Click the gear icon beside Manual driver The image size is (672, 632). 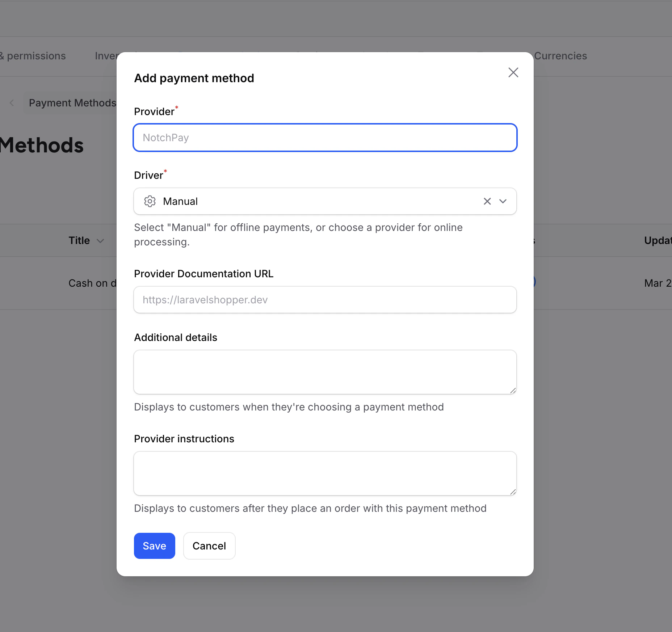pos(150,201)
